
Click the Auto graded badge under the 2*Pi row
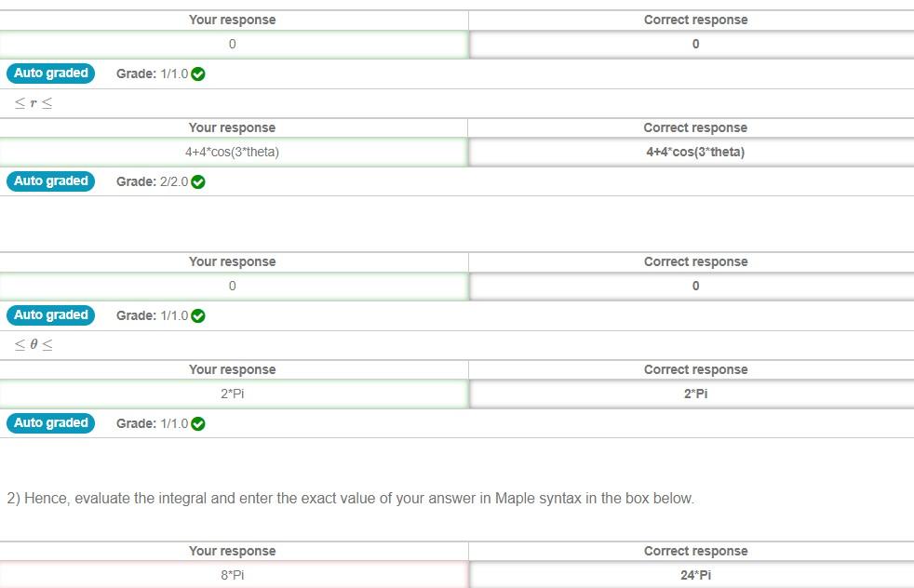point(51,423)
